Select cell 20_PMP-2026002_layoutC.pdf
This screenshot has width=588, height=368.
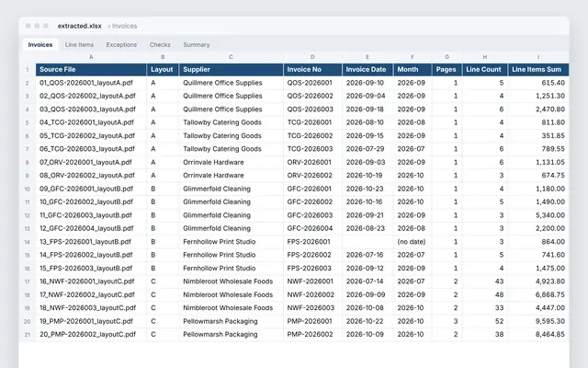coord(91,334)
